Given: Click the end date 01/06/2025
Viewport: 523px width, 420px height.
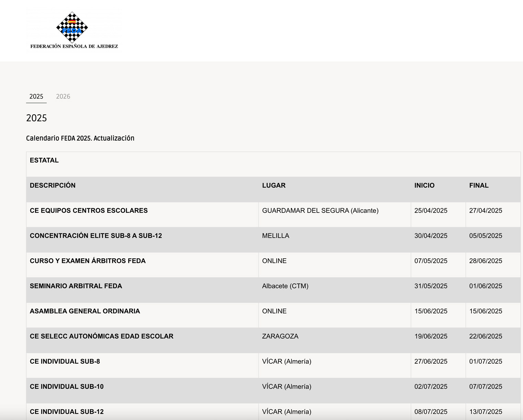Looking at the screenshot, I should tap(486, 286).
